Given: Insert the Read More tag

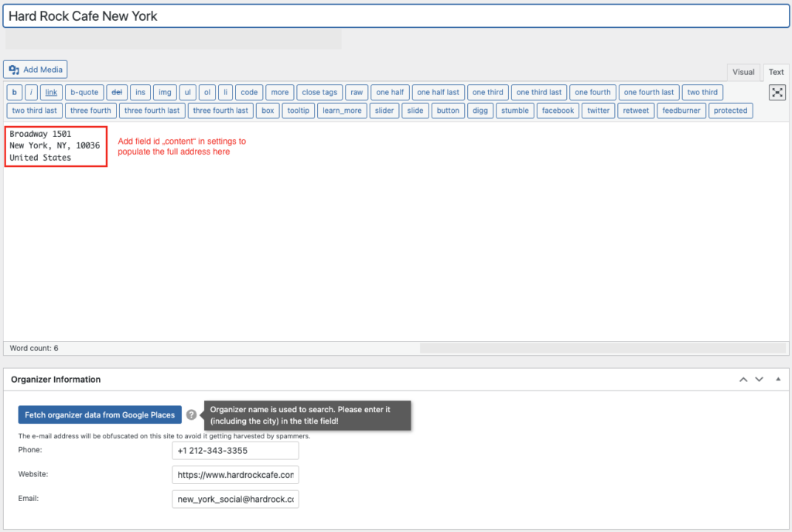Looking at the screenshot, I should pyautogui.click(x=279, y=92).
